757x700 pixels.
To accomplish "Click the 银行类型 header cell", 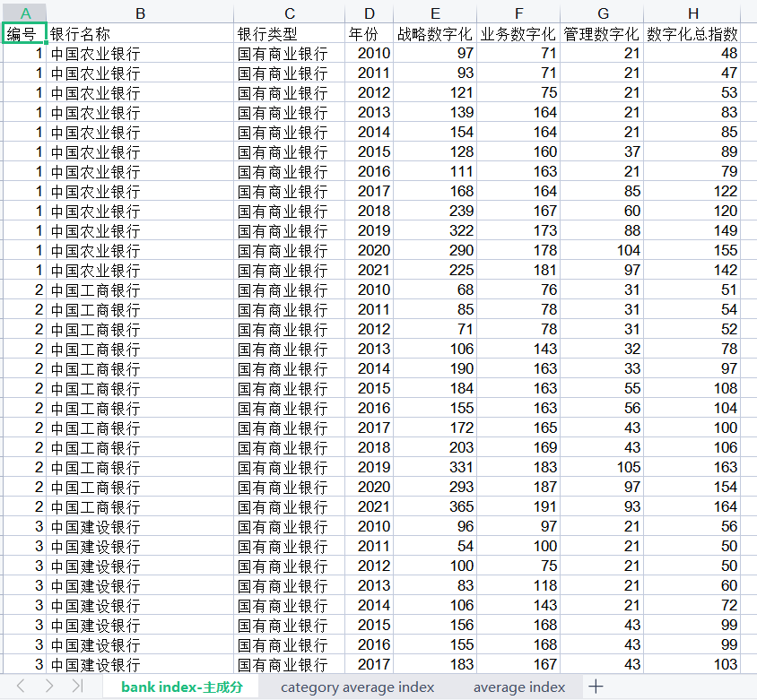I will coord(289,33).
